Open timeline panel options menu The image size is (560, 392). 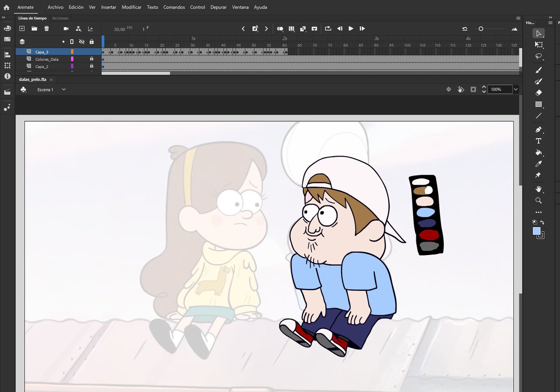point(518,18)
